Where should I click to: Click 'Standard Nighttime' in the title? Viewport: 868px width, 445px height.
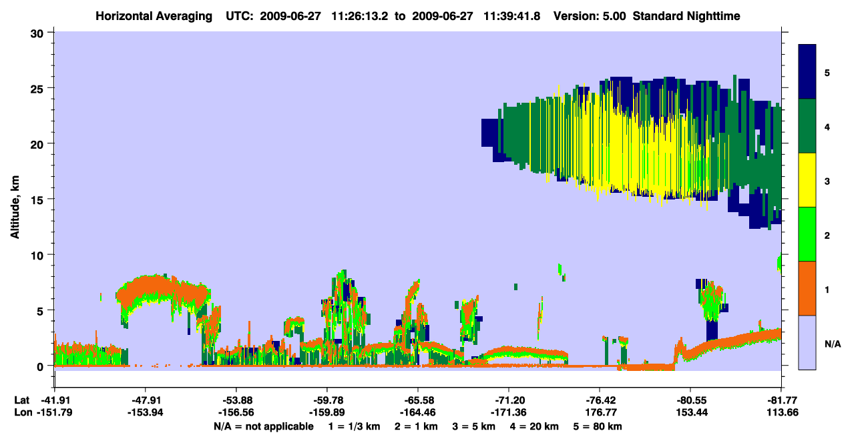click(x=686, y=15)
